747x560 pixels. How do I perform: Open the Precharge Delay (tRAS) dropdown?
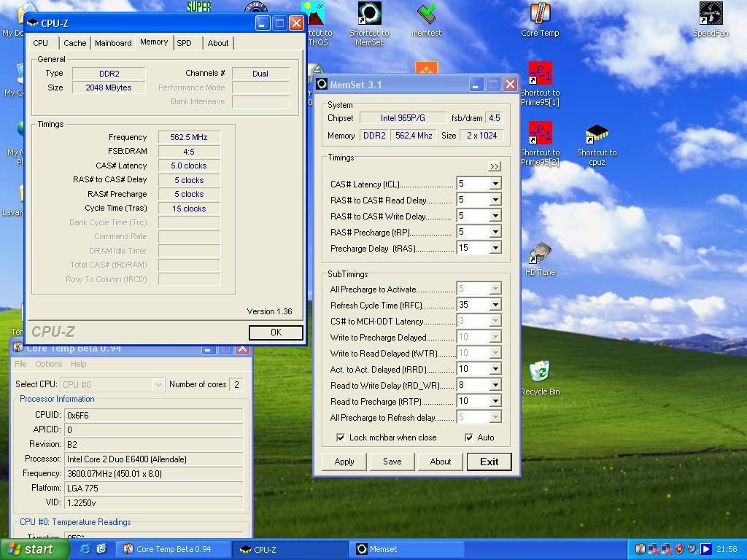click(495, 248)
